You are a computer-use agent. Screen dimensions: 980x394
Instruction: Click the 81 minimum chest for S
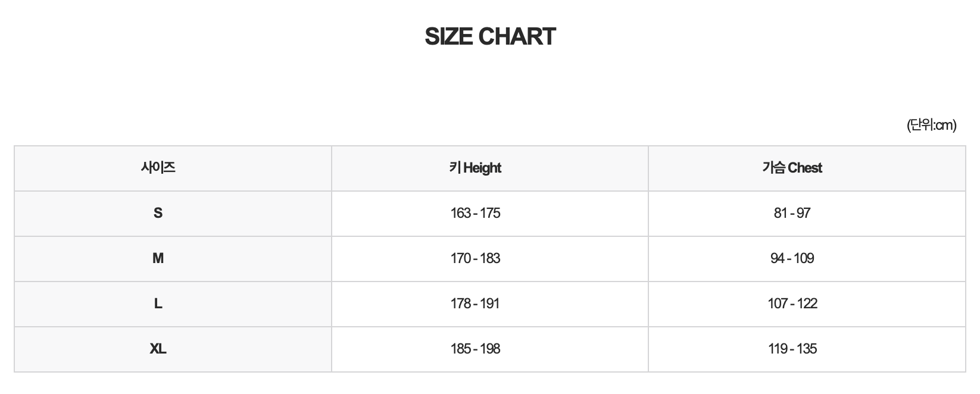pyautogui.click(x=781, y=213)
